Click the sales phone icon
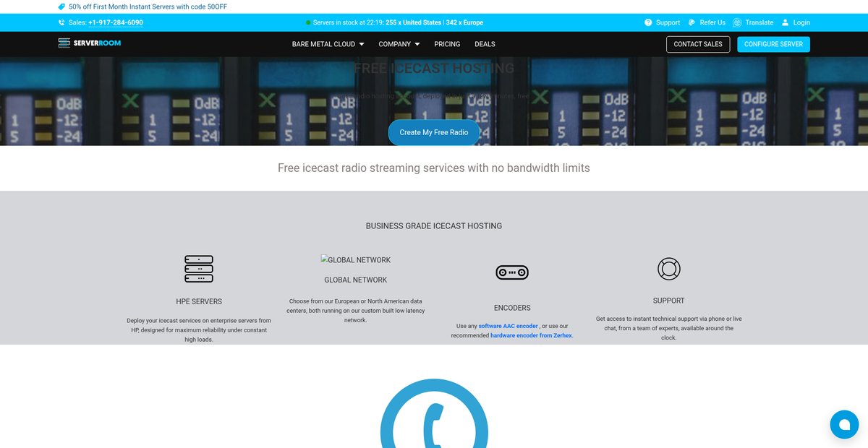 (61, 22)
